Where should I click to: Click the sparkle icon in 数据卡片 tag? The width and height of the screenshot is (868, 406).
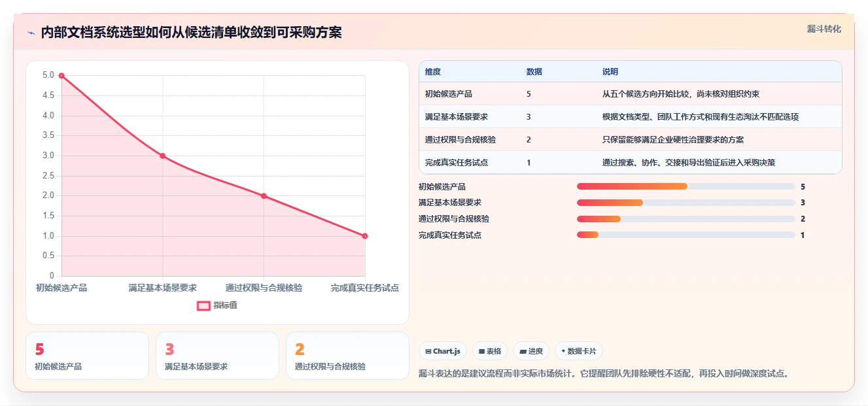[x=563, y=351]
